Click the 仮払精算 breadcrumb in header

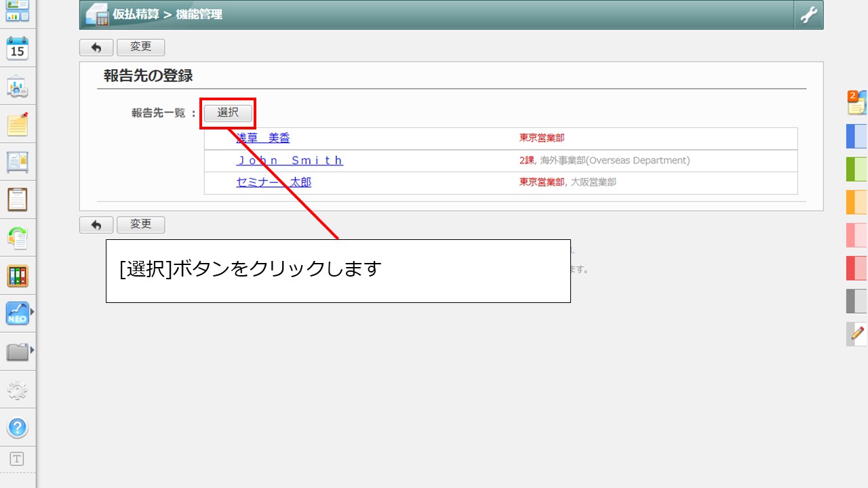coord(136,14)
